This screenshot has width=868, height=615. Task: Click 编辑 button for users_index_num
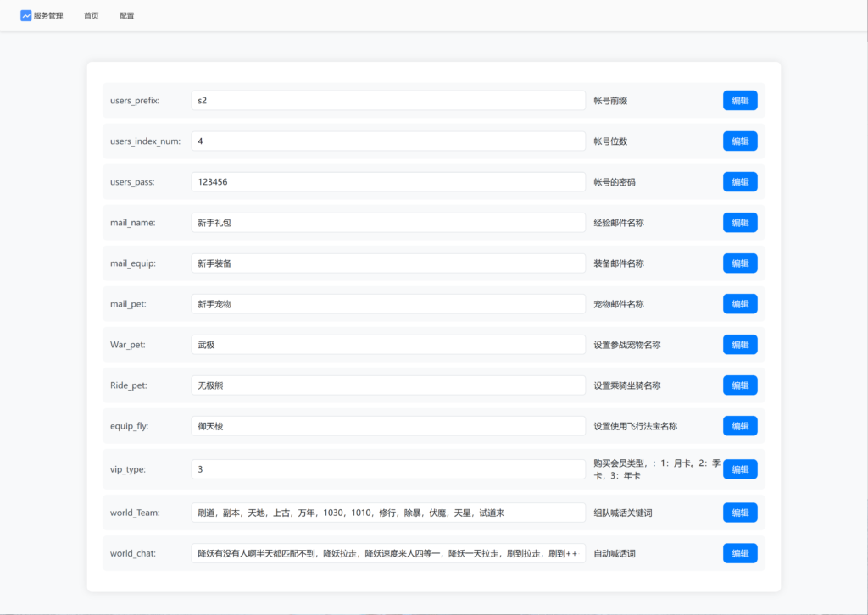[x=739, y=141]
